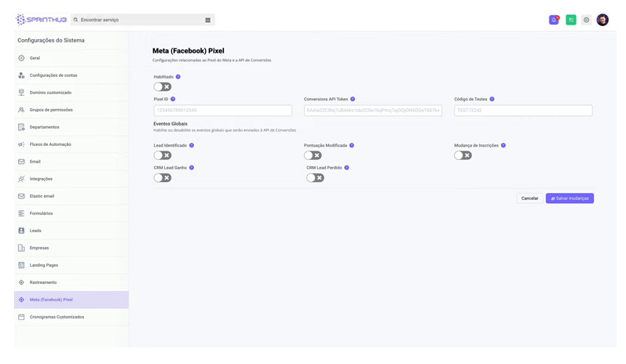Show help for Código de Testes
Viewport: 626px width, 364px height.
click(492, 99)
